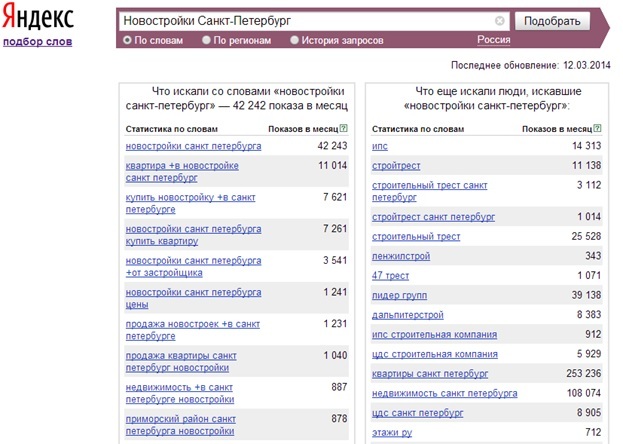Click the Yandex logo
This screenshot has height=444, width=623.
click(x=38, y=17)
